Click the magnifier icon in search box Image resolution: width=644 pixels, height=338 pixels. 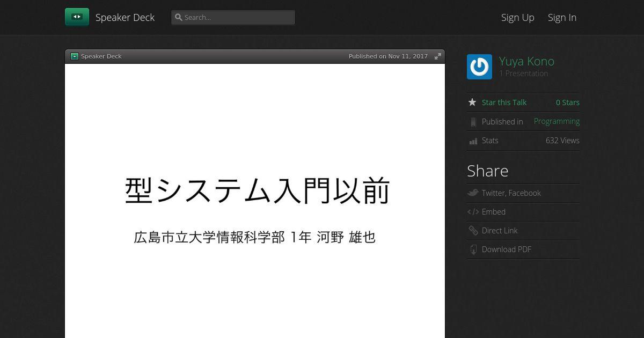(179, 17)
